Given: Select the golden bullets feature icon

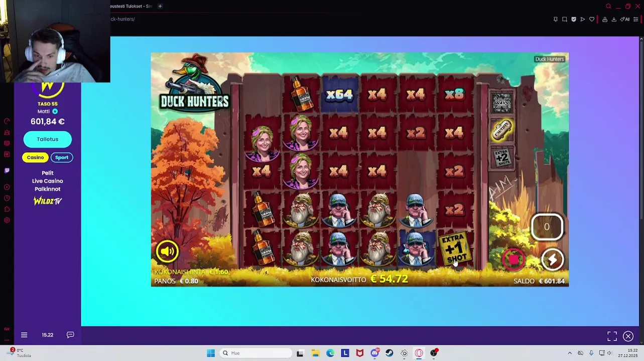Looking at the screenshot, I should pos(502,130).
